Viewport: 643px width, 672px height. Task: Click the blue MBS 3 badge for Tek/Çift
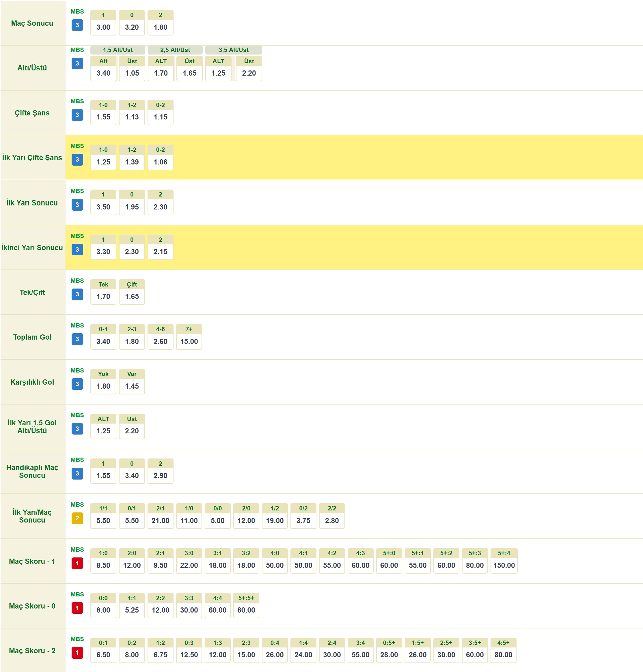pos(77,294)
